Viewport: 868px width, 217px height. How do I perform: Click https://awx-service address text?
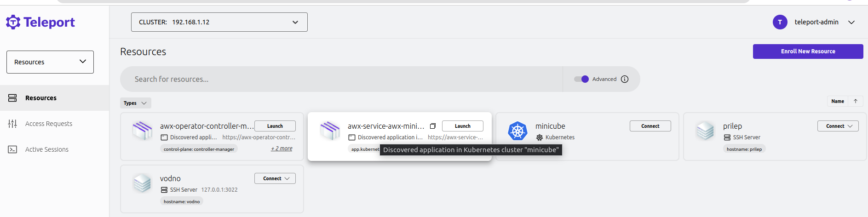click(455, 137)
